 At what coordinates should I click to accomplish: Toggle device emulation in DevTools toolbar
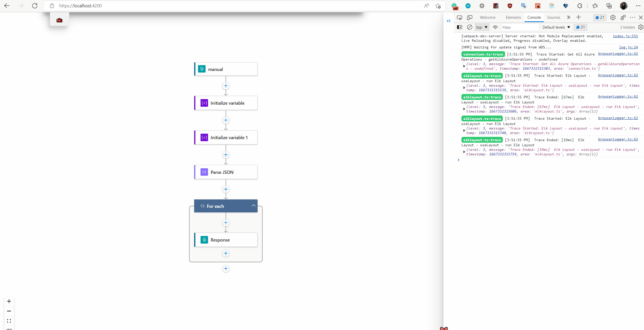(x=470, y=17)
